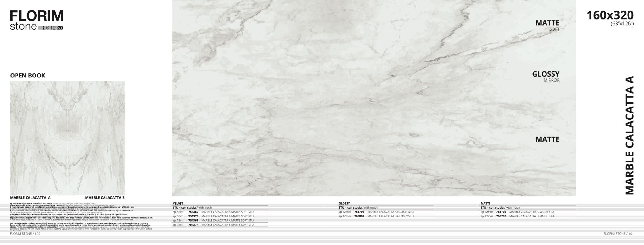Click the MATTE table header at bottom right
This screenshot has width=644, height=245.
pos(485,204)
